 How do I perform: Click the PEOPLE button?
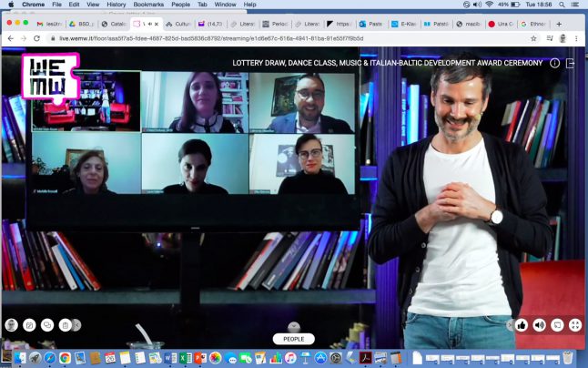point(293,339)
